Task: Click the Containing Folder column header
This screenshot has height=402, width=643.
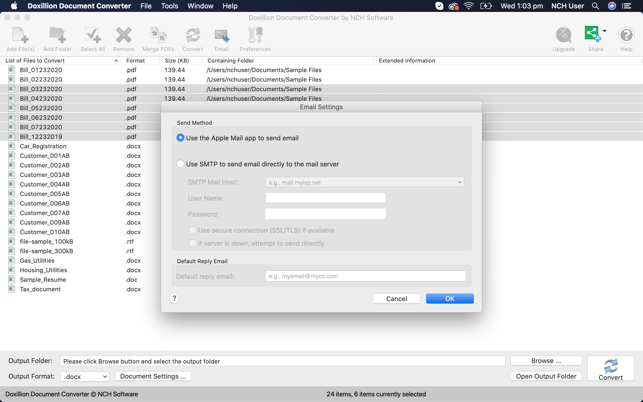Action: [x=230, y=60]
